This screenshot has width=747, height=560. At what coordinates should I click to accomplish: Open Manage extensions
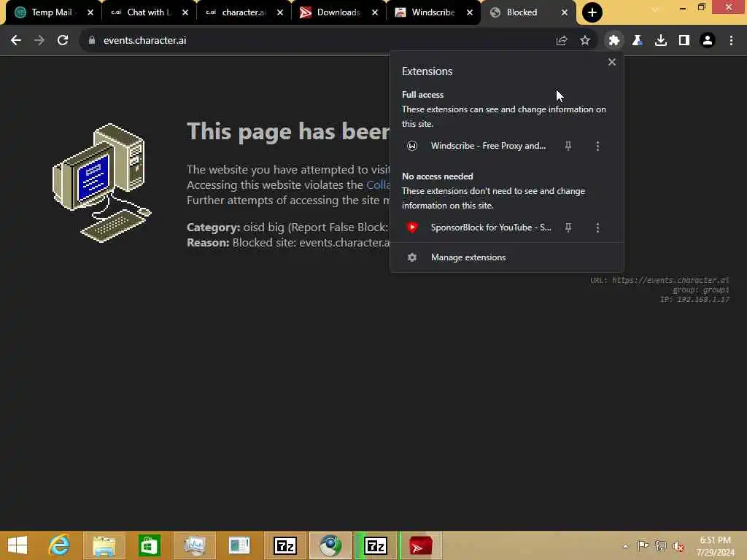point(507,257)
